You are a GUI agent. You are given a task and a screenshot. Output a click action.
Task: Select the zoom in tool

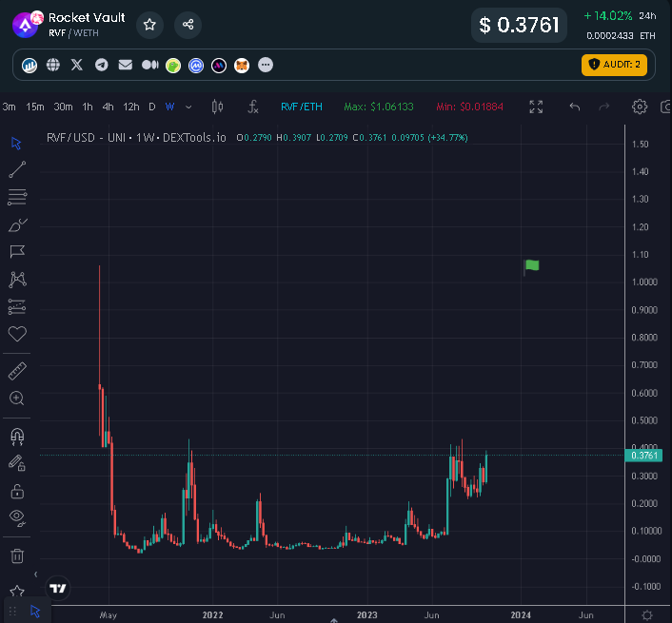17,399
